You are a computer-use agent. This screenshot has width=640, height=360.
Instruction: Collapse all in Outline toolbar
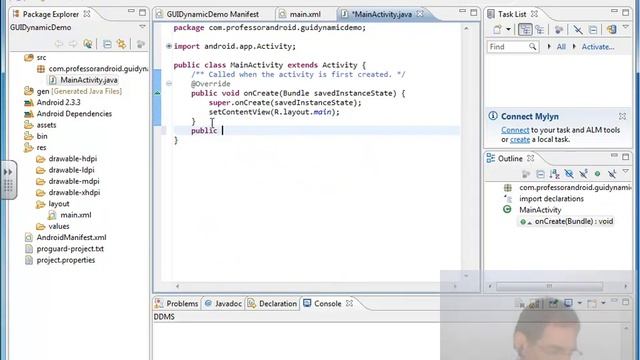[540, 174]
